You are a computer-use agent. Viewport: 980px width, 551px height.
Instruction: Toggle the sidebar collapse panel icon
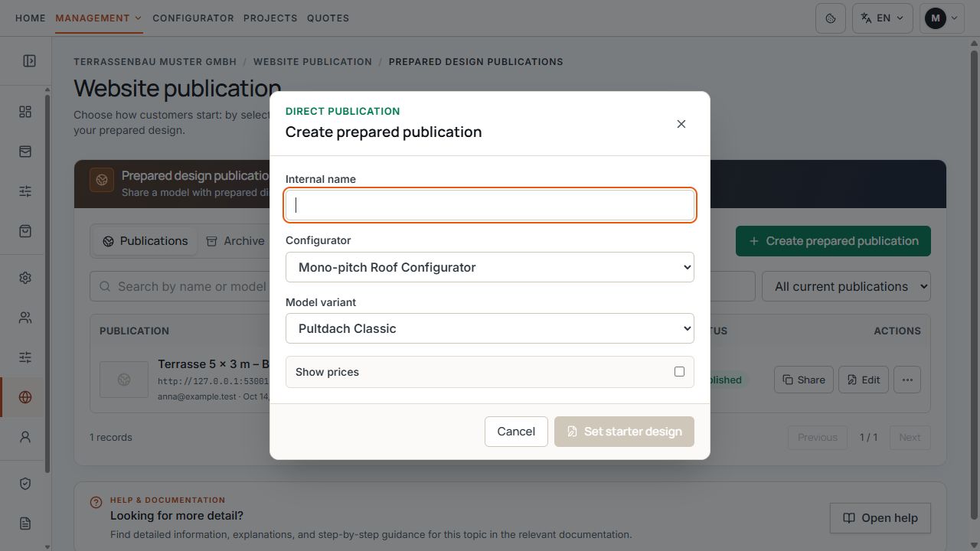coord(29,60)
